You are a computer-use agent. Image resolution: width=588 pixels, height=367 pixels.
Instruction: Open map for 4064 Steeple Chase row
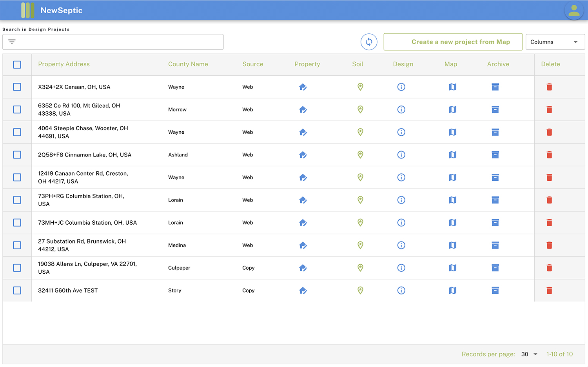click(452, 132)
